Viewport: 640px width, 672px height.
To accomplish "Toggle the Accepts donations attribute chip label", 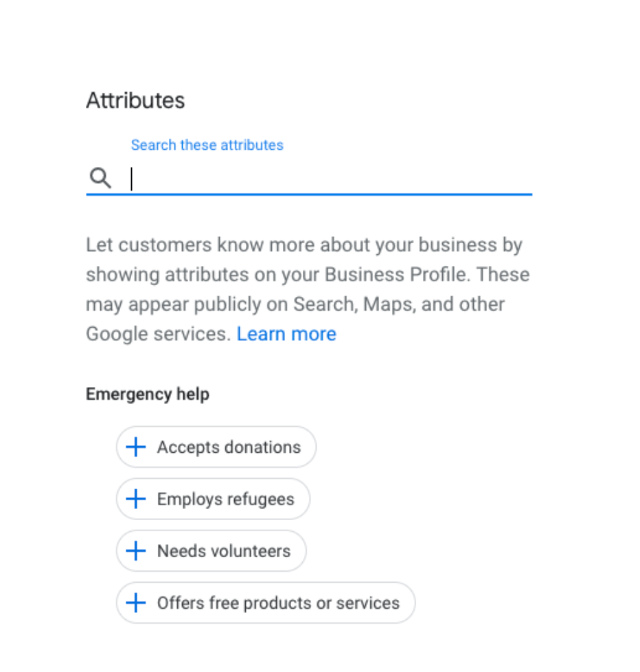I will (x=229, y=447).
